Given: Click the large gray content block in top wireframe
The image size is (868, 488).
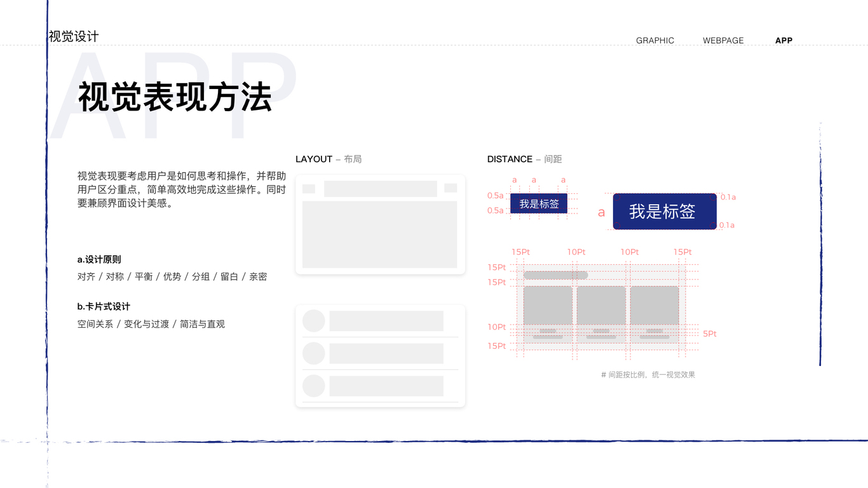Looking at the screenshot, I should pos(380,234).
